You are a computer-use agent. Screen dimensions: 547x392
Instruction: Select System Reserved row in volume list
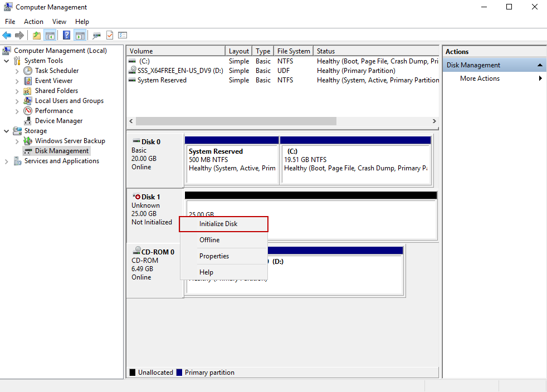pos(283,80)
